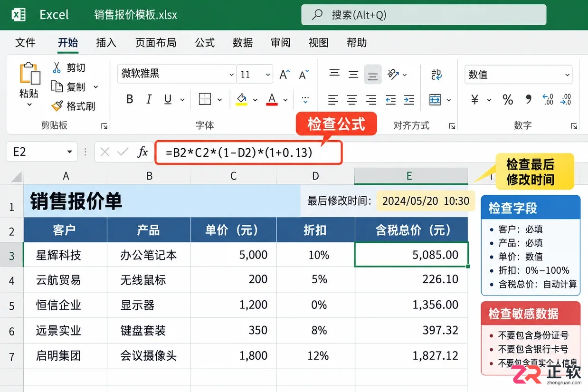This screenshot has width=588, height=392.
Task: Open the 数字 dialog launcher
Action: 574,126
